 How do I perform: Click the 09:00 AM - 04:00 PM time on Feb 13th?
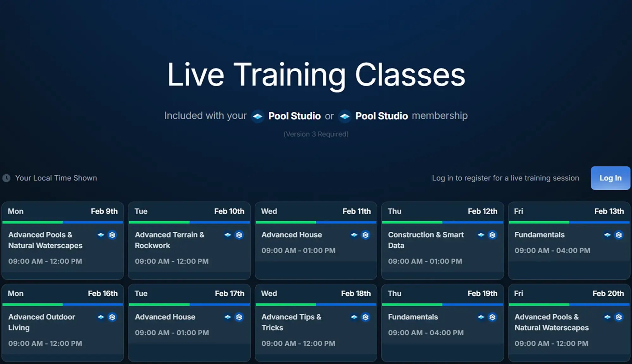(552, 251)
